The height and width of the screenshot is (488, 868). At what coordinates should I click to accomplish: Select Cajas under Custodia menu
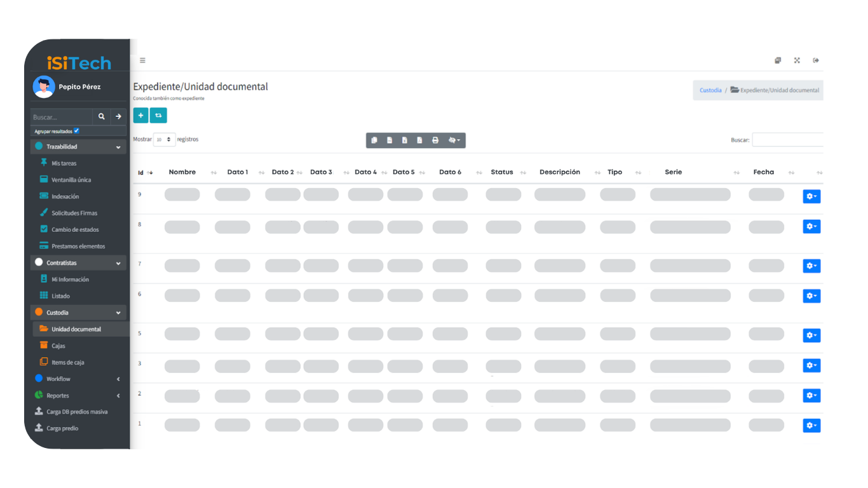click(x=58, y=346)
